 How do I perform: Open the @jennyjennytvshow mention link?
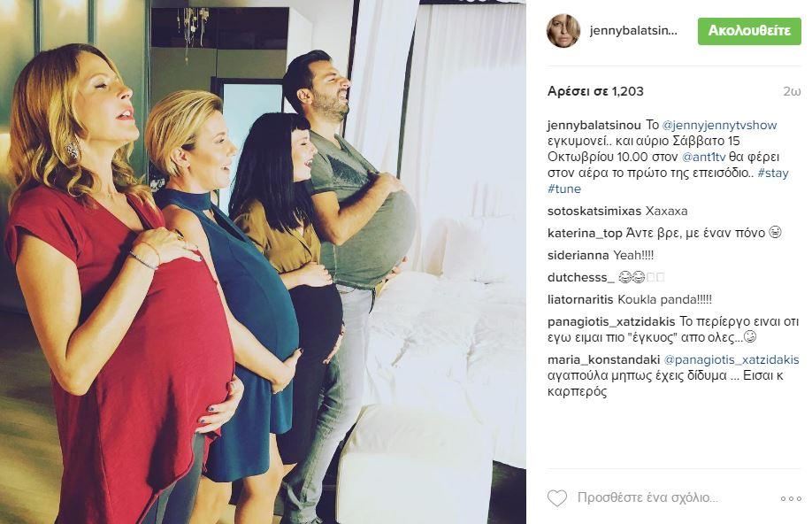pyautogui.click(x=720, y=125)
